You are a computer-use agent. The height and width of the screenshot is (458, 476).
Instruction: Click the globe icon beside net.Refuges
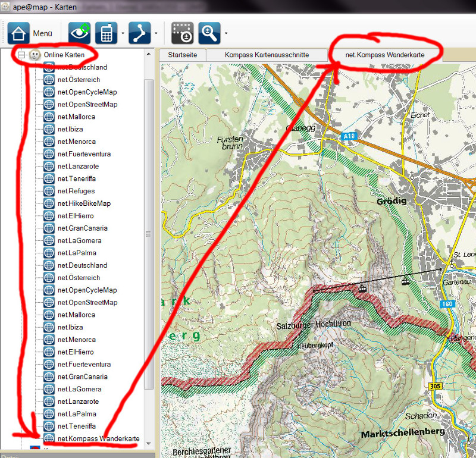pyautogui.click(x=49, y=191)
